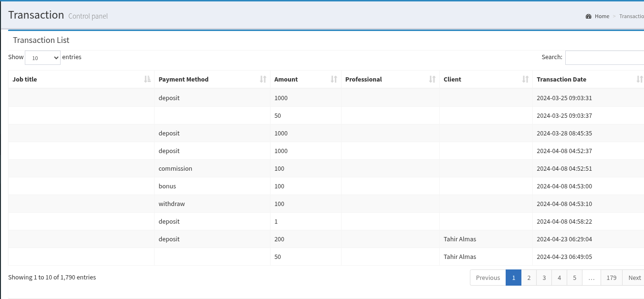
Task: Go to pagination page 3
Action: coord(544,278)
